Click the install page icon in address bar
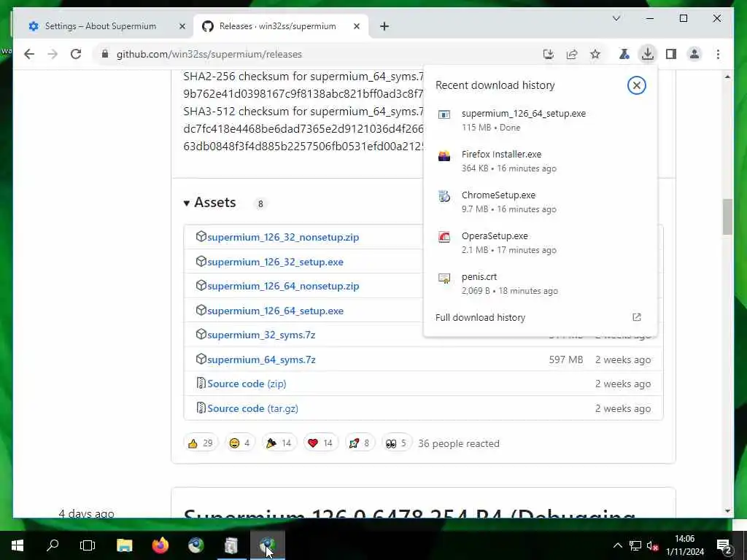747x560 pixels. coord(549,54)
